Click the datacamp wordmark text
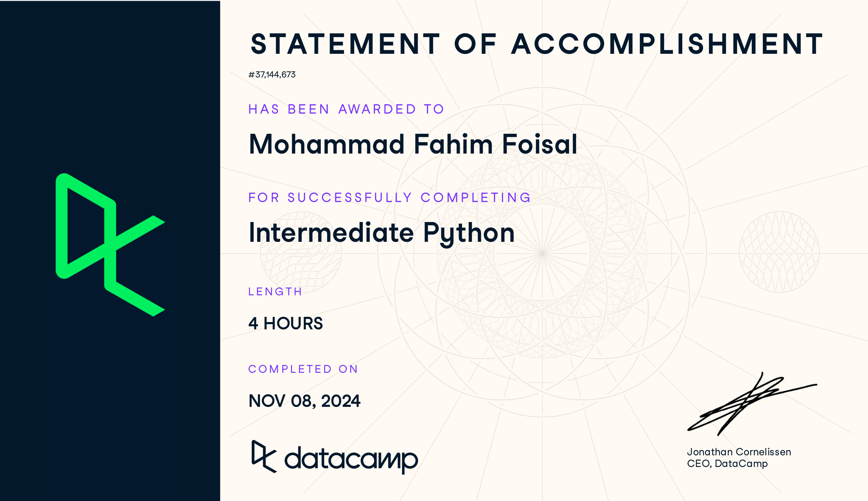868x501 pixels. 351,460
